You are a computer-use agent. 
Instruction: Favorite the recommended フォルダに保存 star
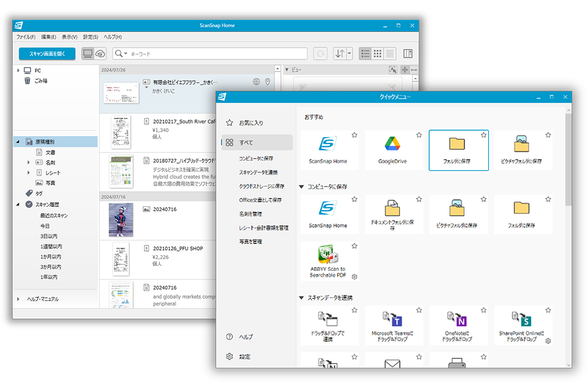[x=484, y=135]
